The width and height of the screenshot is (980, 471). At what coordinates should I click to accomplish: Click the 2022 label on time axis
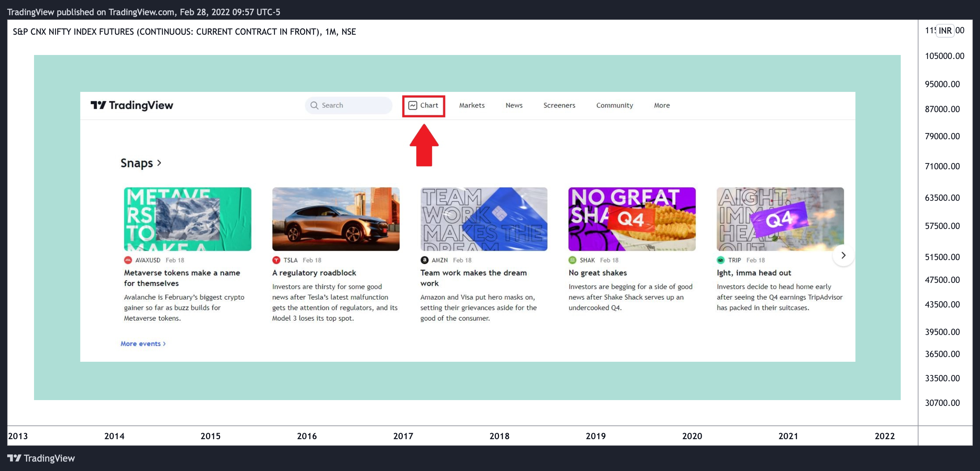pyautogui.click(x=884, y=436)
